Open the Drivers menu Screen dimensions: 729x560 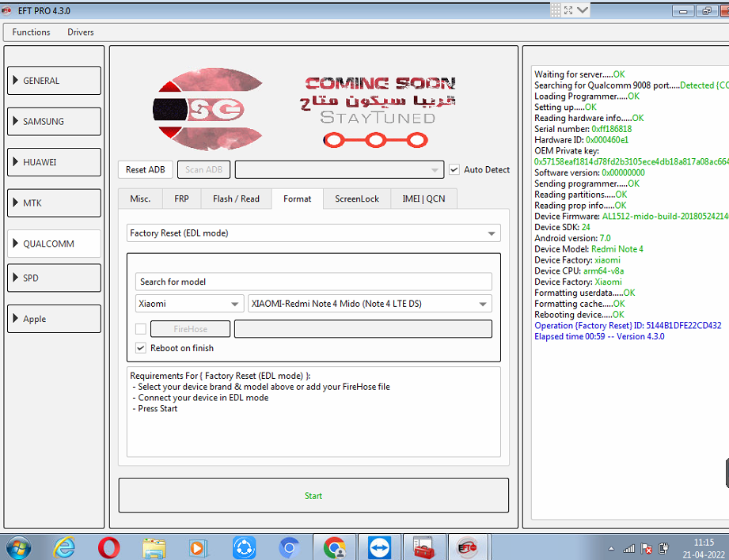(81, 32)
